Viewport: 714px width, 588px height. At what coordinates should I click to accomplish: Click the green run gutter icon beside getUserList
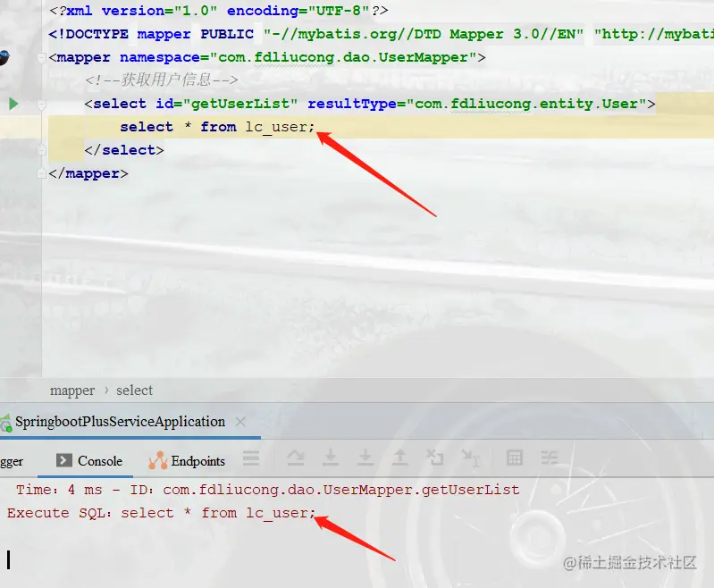pyautogui.click(x=13, y=104)
